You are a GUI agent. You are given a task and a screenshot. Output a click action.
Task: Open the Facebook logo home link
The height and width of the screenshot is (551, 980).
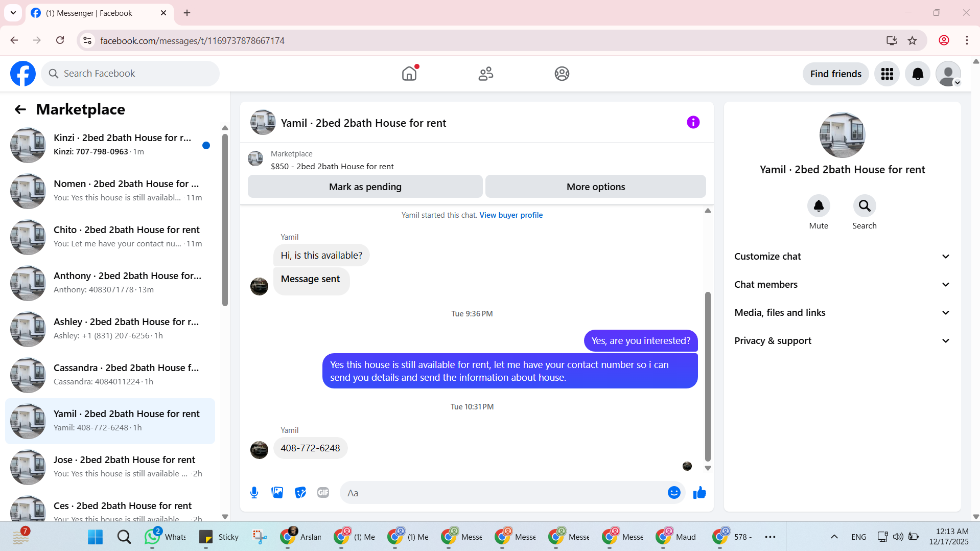coord(23,74)
